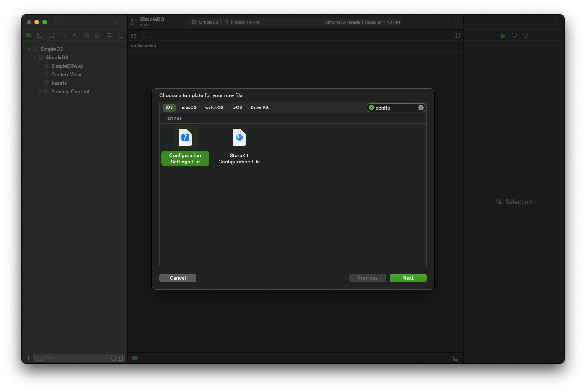Open the Test navigator

pyautogui.click(x=86, y=35)
